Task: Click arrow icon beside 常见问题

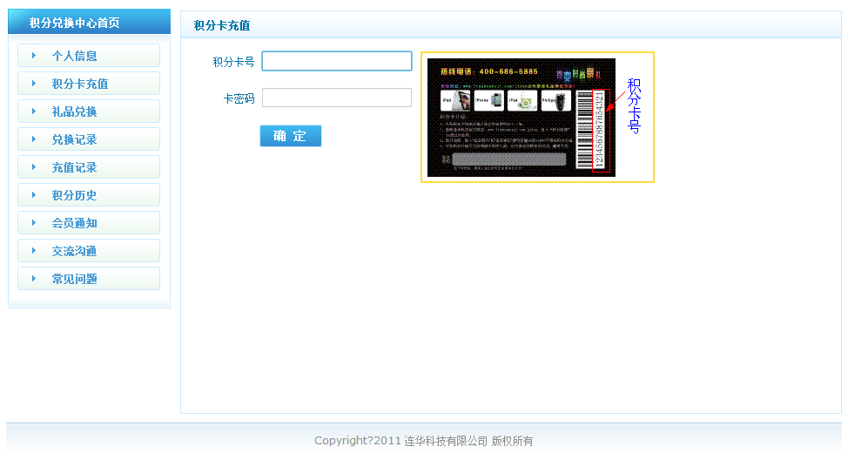Action: tap(34, 279)
